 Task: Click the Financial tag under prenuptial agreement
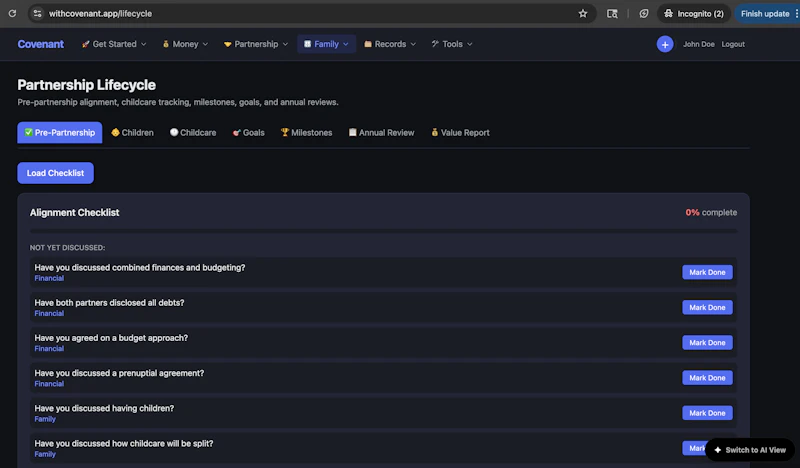coord(49,384)
